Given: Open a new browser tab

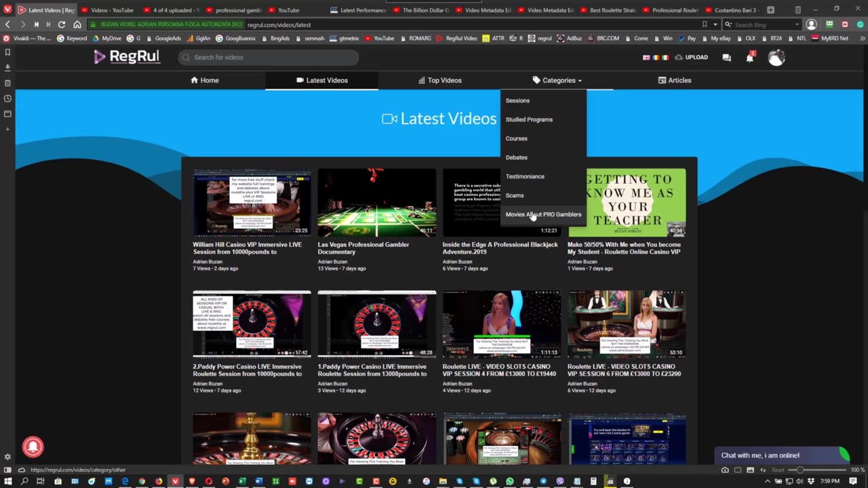Looking at the screenshot, I should (x=770, y=10).
